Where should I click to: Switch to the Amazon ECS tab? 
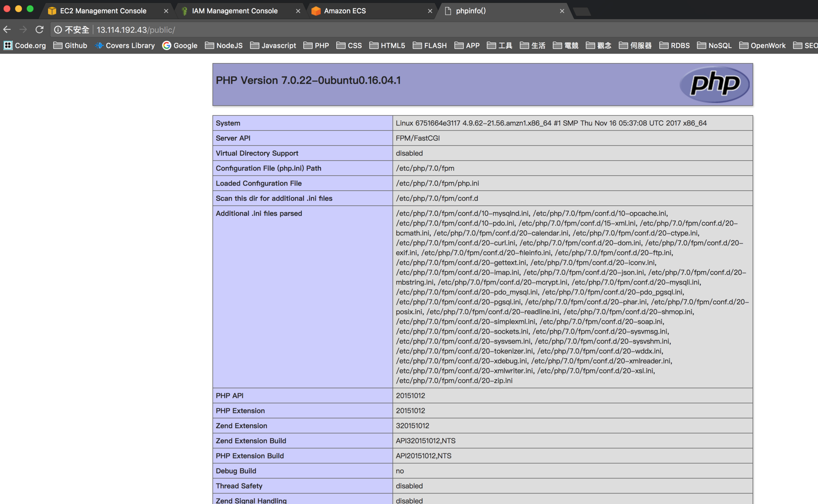(345, 11)
